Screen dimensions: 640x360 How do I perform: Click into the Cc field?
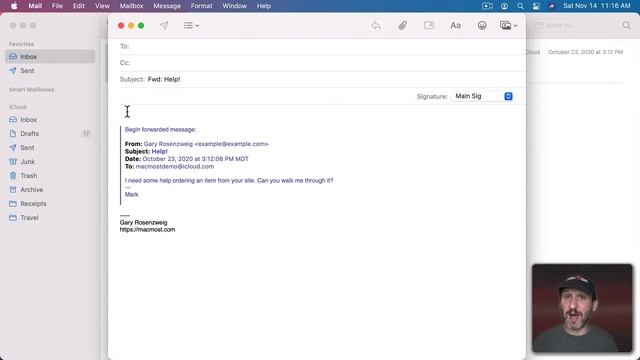(322, 62)
